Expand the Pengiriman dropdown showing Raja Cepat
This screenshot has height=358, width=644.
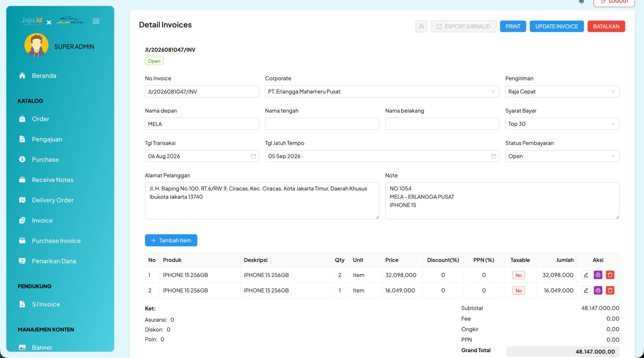562,91
